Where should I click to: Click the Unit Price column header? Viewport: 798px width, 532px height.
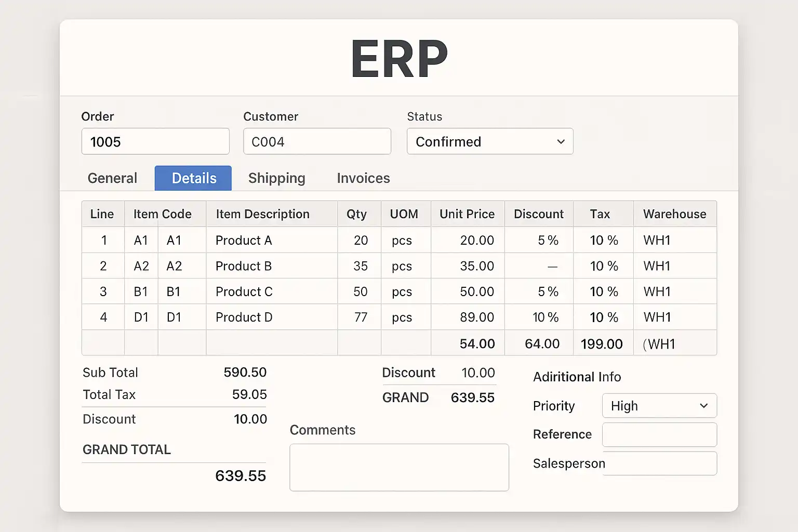click(467, 214)
